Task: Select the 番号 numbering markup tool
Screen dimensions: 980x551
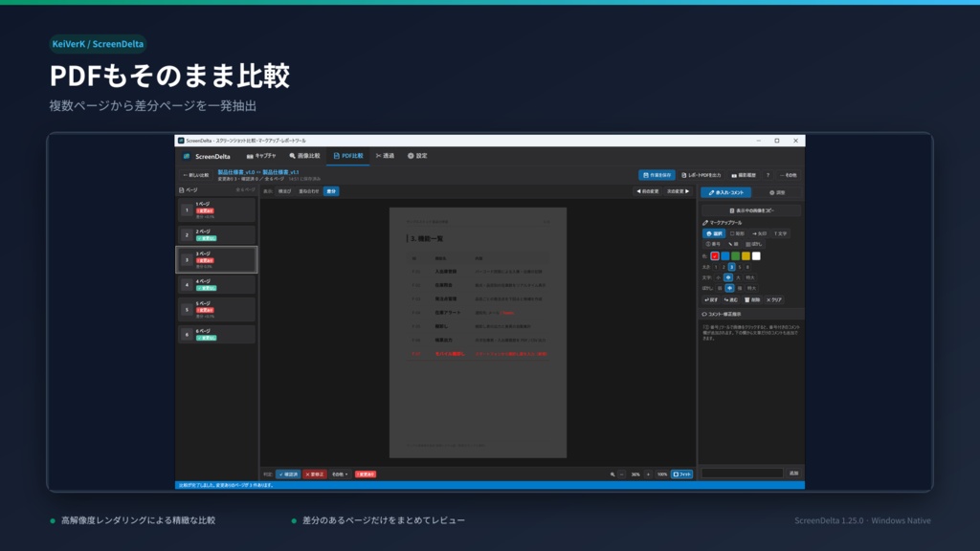Action: 712,244
